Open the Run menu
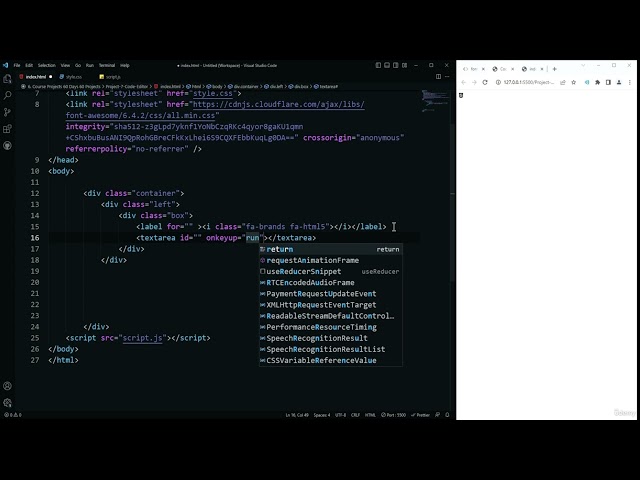 pyautogui.click(x=90, y=65)
